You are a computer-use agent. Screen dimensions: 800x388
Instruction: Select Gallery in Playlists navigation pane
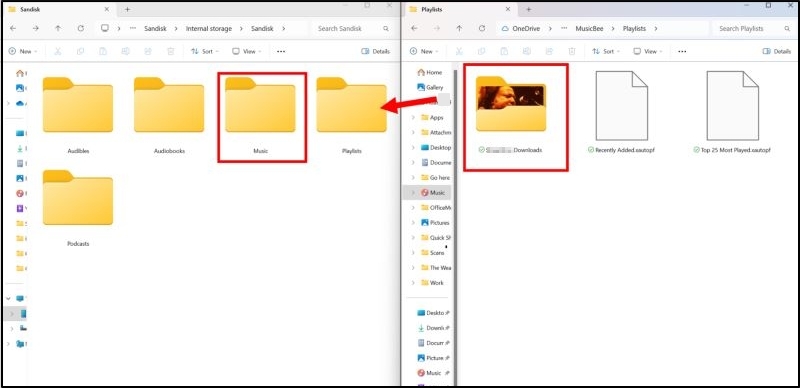(x=431, y=87)
